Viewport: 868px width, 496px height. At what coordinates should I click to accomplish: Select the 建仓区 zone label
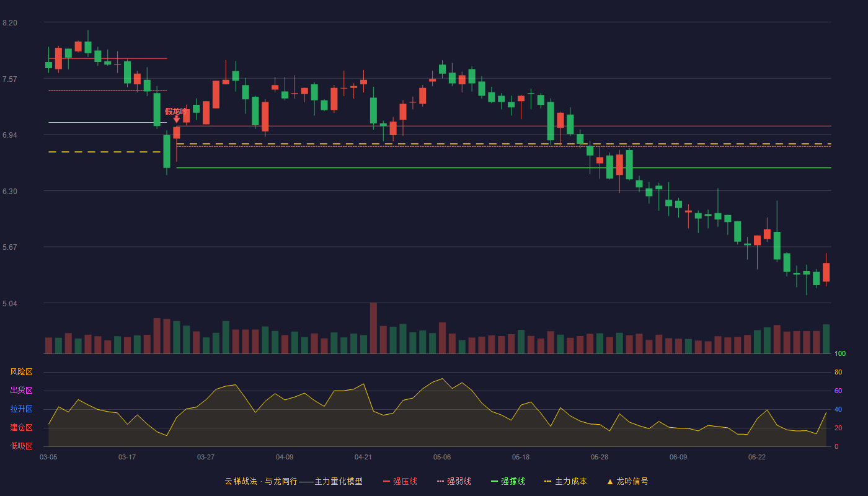(x=21, y=428)
